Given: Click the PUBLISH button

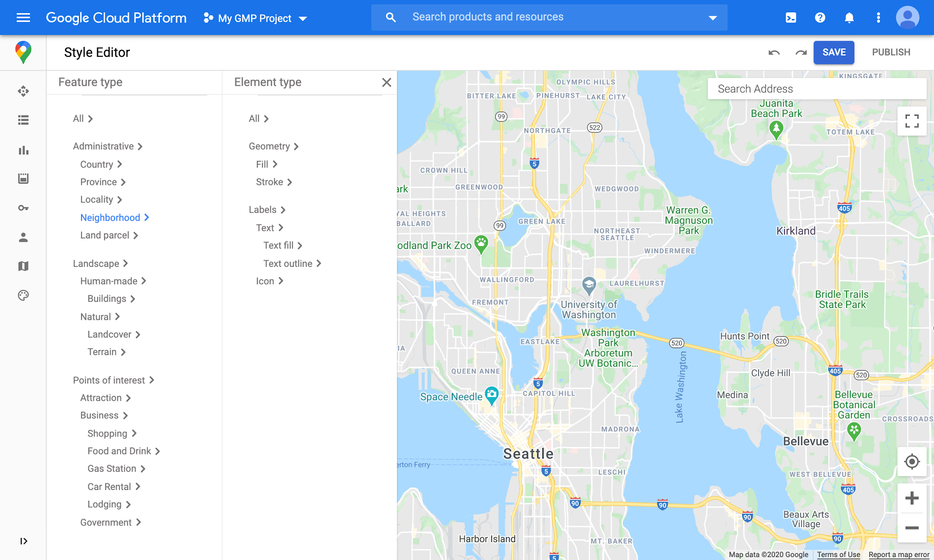Looking at the screenshot, I should click(x=891, y=52).
